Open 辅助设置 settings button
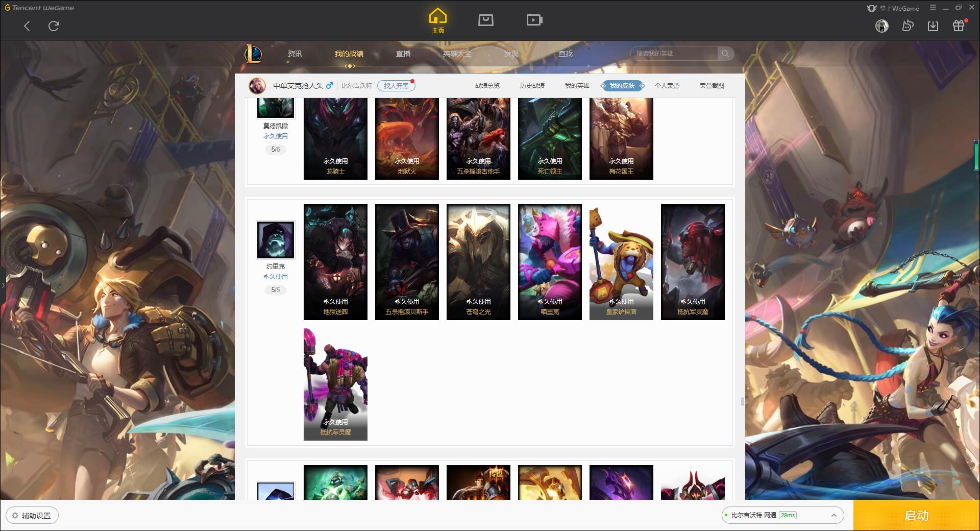980x531 pixels. [x=32, y=516]
